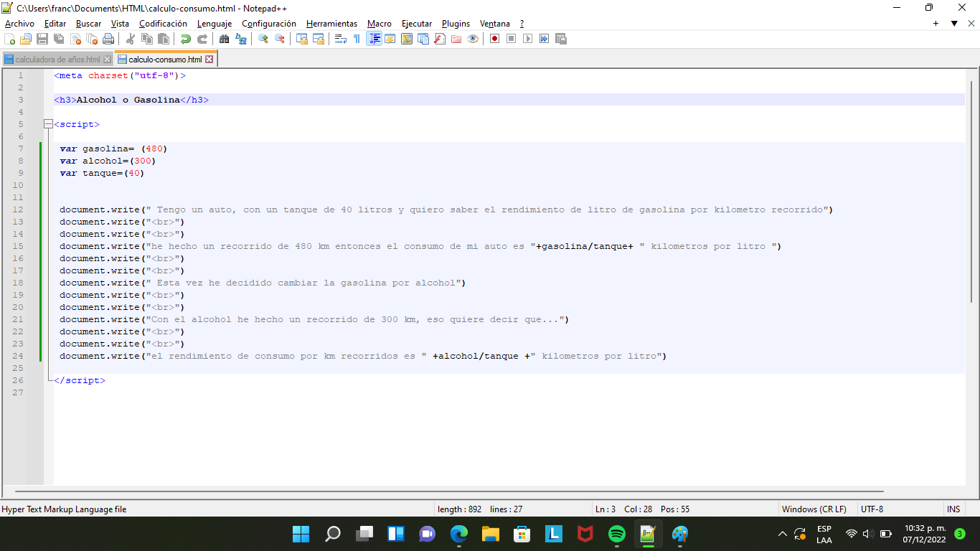This screenshot has height=551, width=980.
Task: Toggle synchronized horizontal scrolling
Action: coord(319,39)
